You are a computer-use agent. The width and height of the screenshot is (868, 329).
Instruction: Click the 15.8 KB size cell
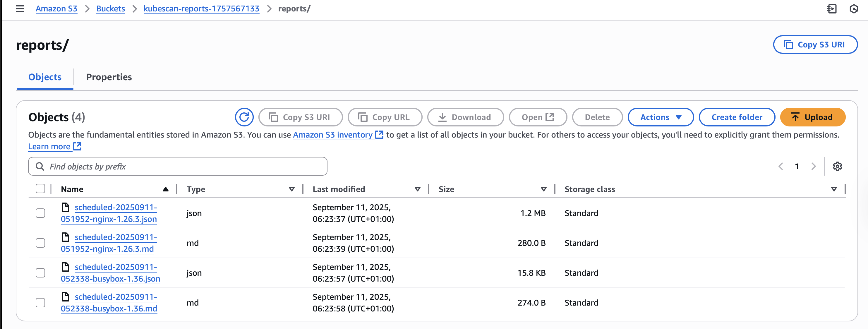point(531,273)
